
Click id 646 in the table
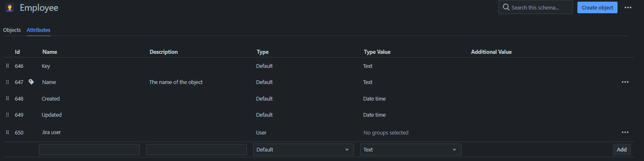19,66
